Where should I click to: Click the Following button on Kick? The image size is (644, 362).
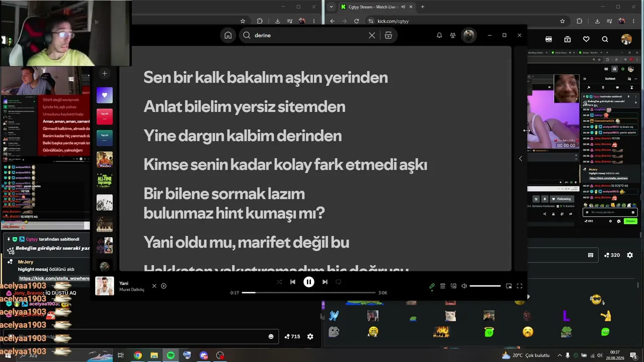[561, 199]
